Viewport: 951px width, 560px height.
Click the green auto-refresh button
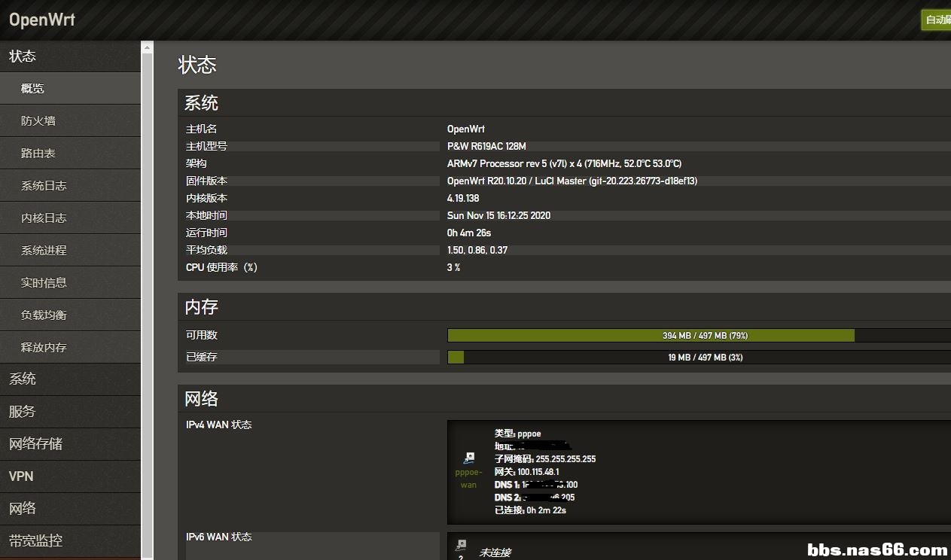point(937,20)
